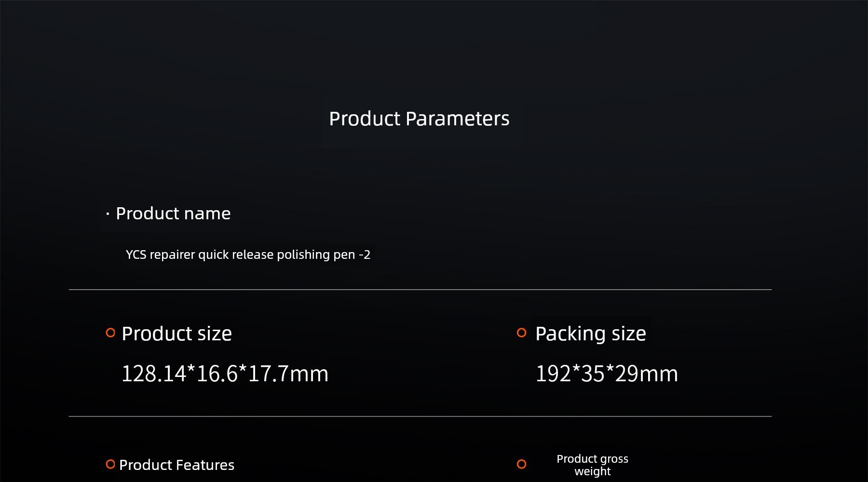Click the -2 suffix in the product name
The height and width of the screenshot is (482, 868).
tap(365, 254)
